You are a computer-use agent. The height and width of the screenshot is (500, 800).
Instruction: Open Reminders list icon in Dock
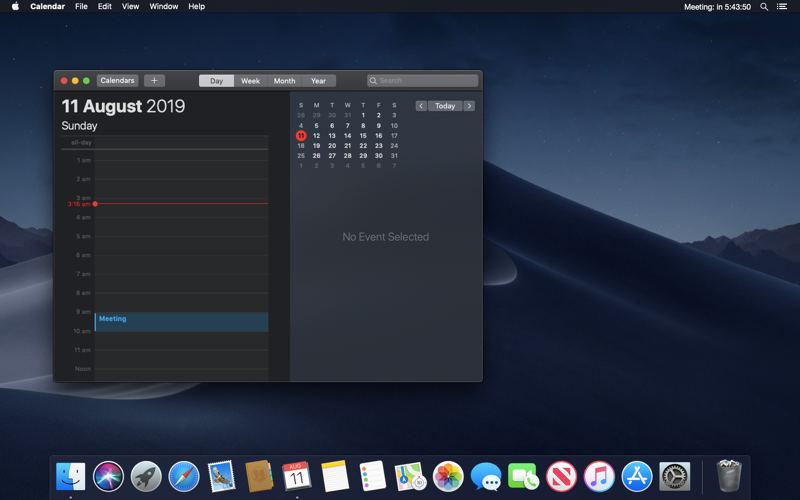pos(372,476)
